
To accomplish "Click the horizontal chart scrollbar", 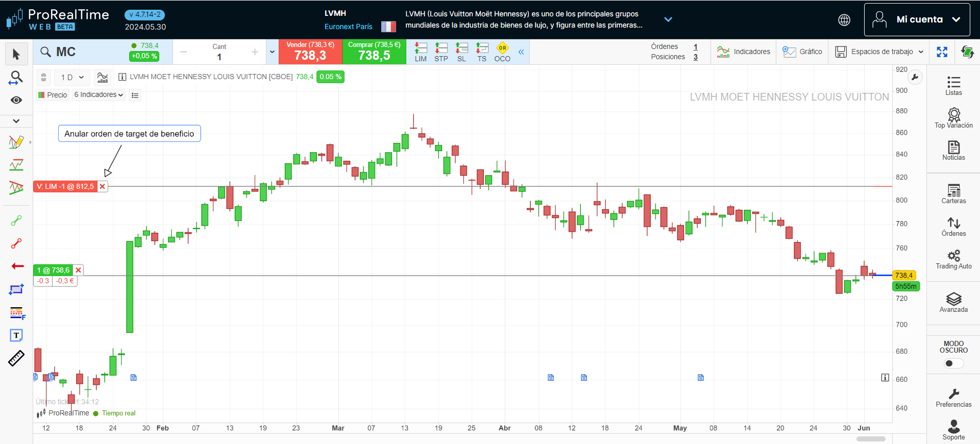I will [x=871, y=439].
